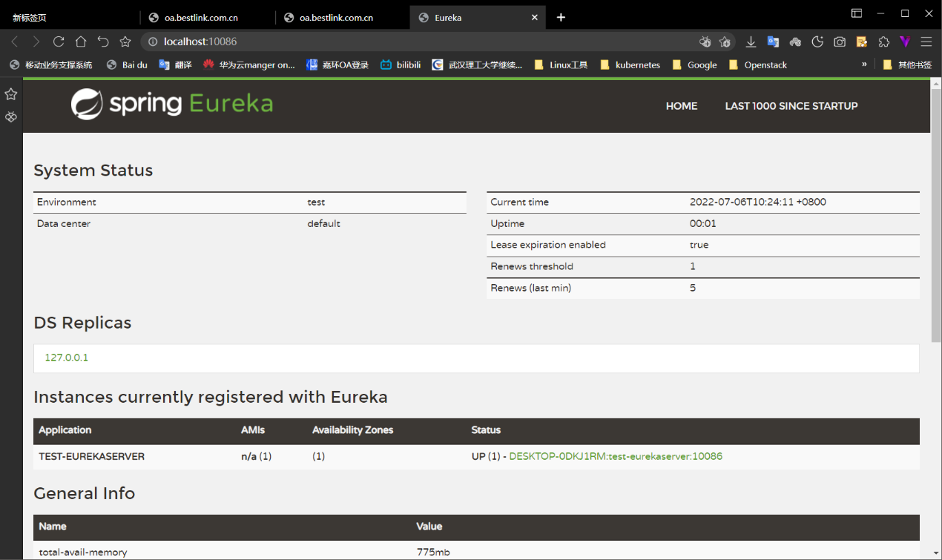
Task: Click the cloud swirl extension icon
Action: point(795,42)
